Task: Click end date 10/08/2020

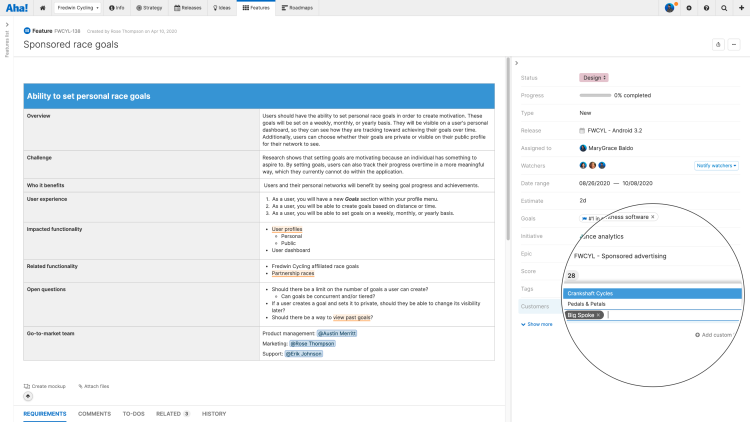Action: [x=638, y=183]
